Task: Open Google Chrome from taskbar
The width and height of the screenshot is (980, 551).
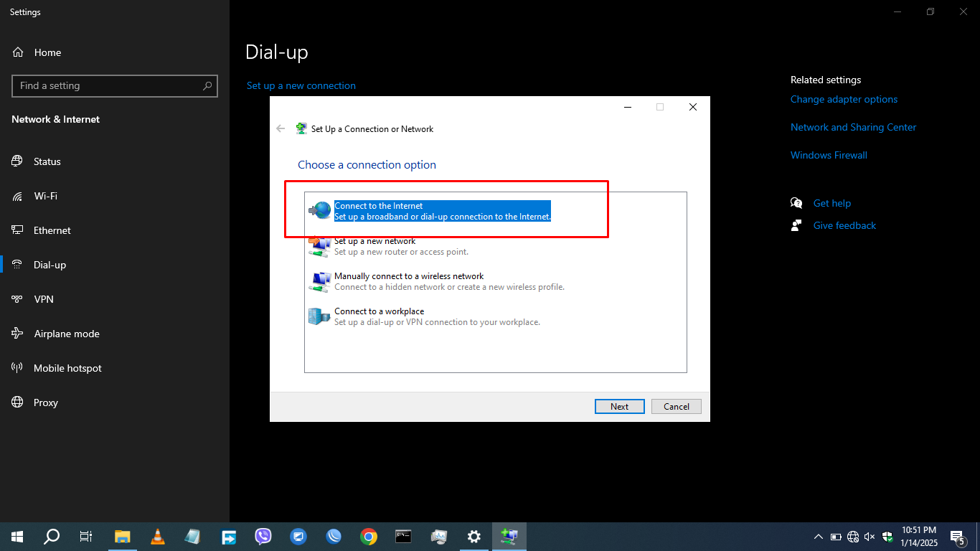Action: click(x=369, y=536)
